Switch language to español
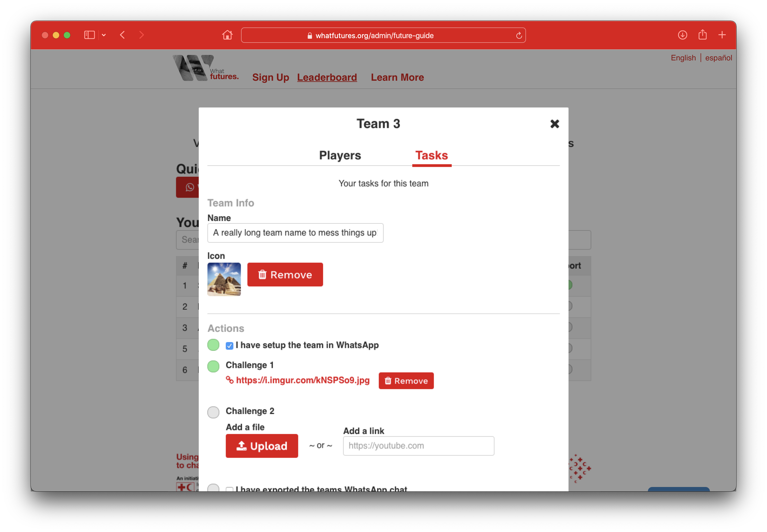Viewport: 767px width, 532px height. [718, 58]
